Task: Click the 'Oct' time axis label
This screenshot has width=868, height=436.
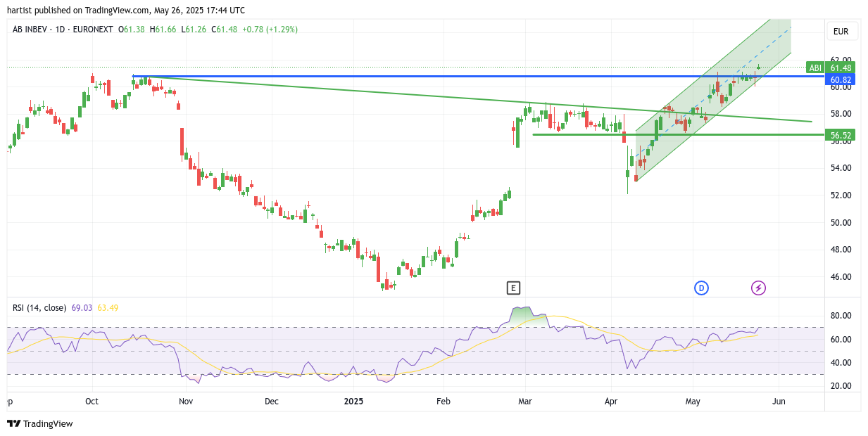Action: point(92,402)
